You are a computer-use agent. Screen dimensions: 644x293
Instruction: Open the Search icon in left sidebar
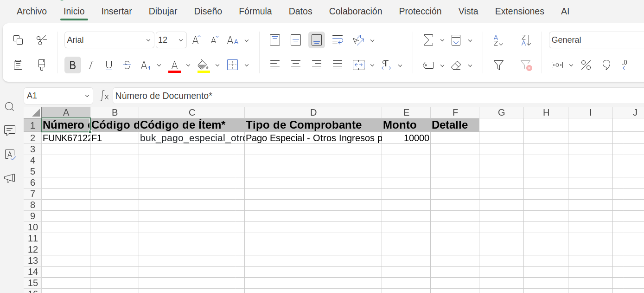click(10, 107)
